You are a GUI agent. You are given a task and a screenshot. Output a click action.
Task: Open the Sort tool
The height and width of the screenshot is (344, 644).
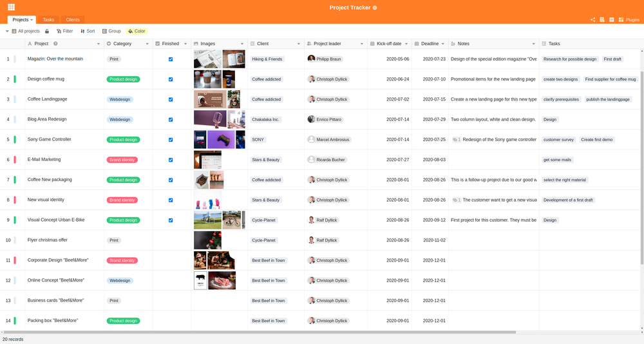click(x=87, y=31)
